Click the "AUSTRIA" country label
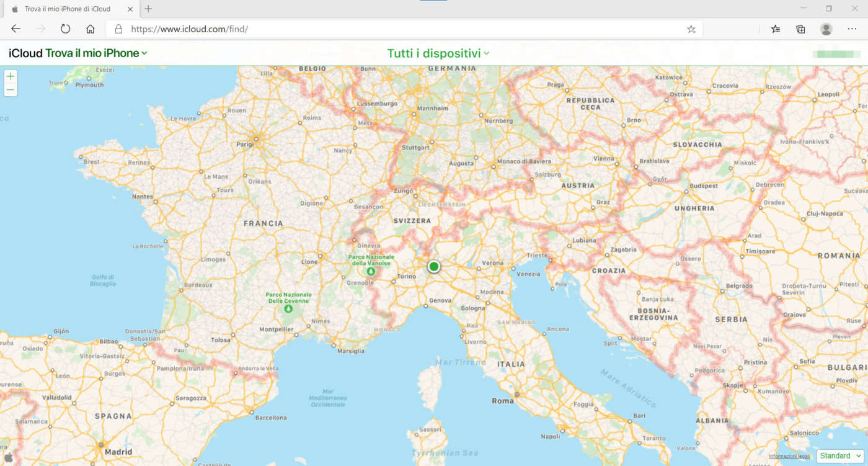Viewport: 868px width, 466px height. coord(578,186)
